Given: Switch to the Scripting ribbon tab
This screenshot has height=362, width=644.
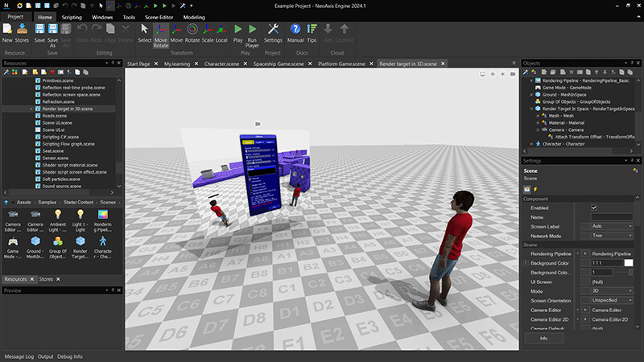Looking at the screenshot, I should pyautogui.click(x=72, y=16).
